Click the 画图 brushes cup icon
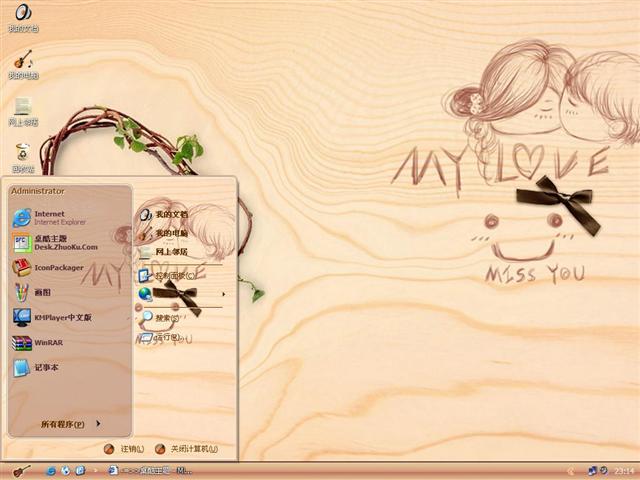Viewport: 640px width, 480px height. click(x=21, y=293)
